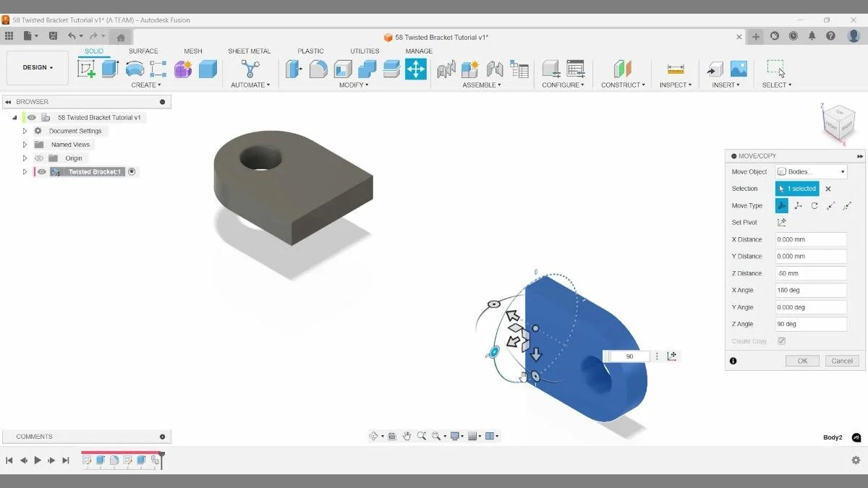868x488 pixels.
Task: Click the highlighted Move/Copy tool icon
Action: click(x=416, y=69)
